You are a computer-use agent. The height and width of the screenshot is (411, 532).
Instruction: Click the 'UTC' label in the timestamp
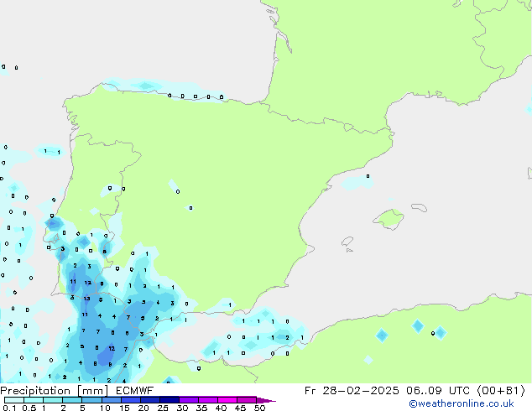pos(459,391)
